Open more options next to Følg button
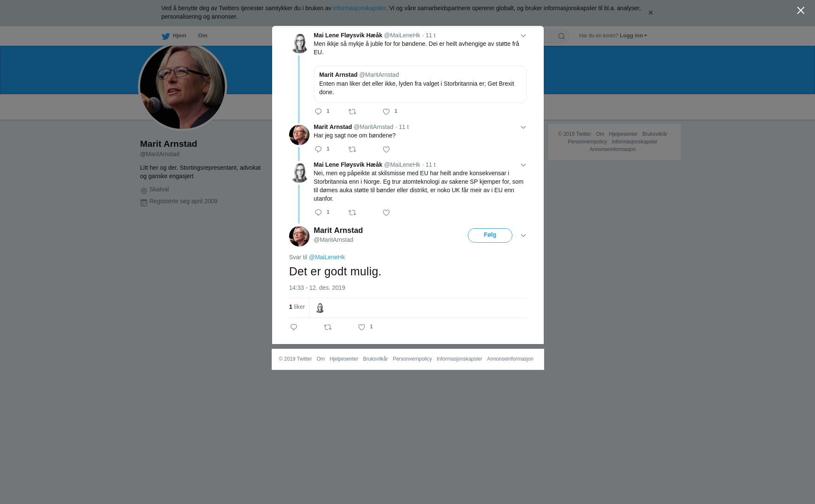Screen dimensions: 815x504 coord(523,235)
